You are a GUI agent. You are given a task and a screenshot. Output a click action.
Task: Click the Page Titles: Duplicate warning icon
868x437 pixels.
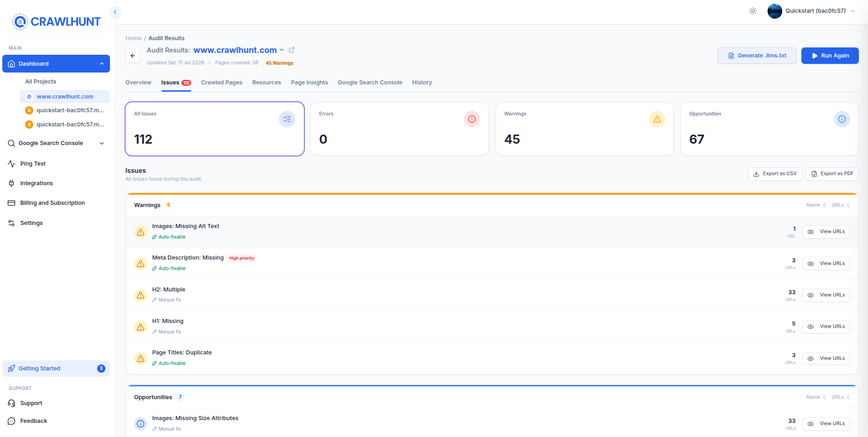tap(141, 359)
